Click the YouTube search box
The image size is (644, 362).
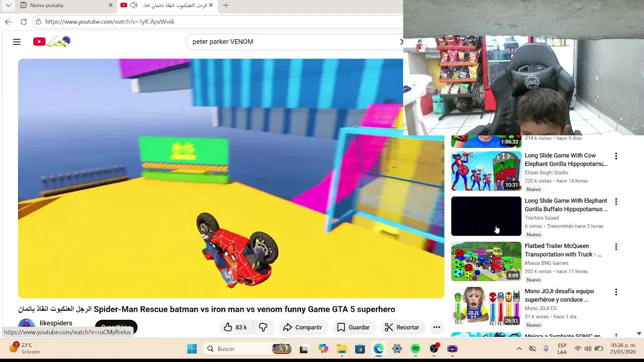[x=294, y=42]
